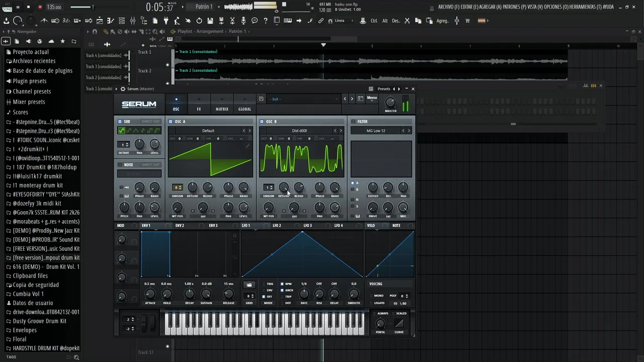
Task: Toggle LFO BPM sync checkbox
Action: [x=282, y=284]
